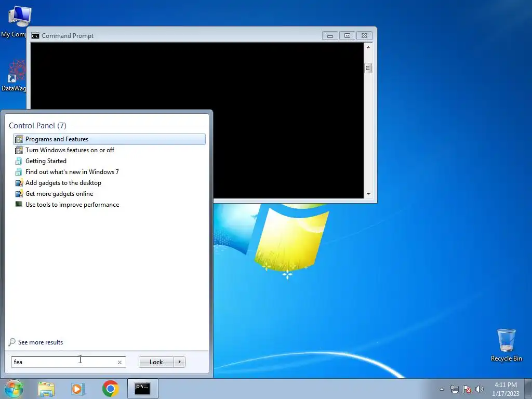Screen dimensions: 532x399
Task: Open the Recycle Bin desktop icon
Action: coord(506,345)
